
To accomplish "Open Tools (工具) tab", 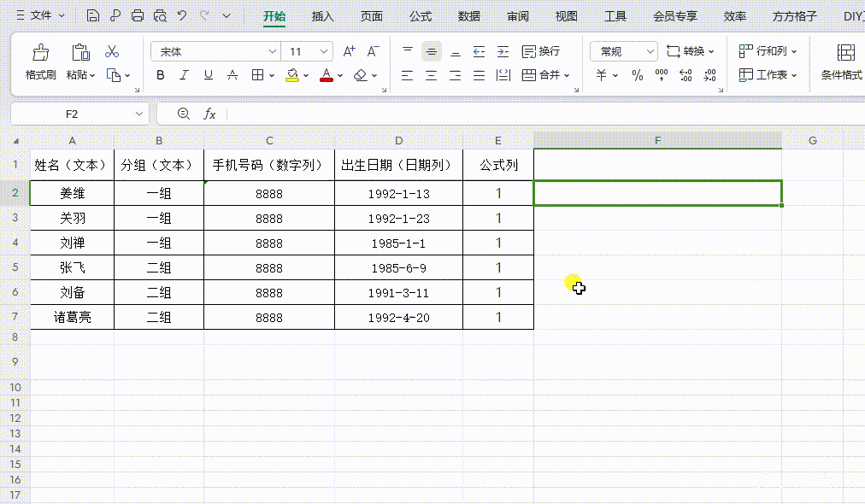I will click(615, 16).
